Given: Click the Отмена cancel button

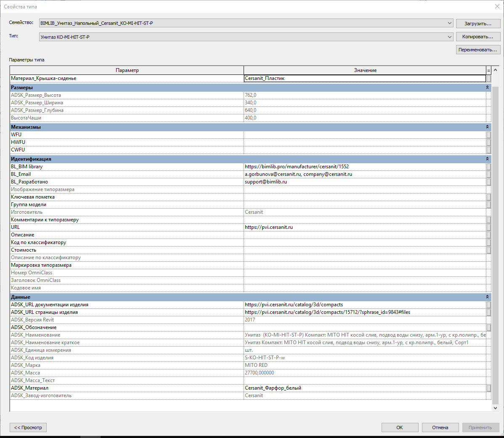Looking at the screenshot, I should pyautogui.click(x=440, y=427).
